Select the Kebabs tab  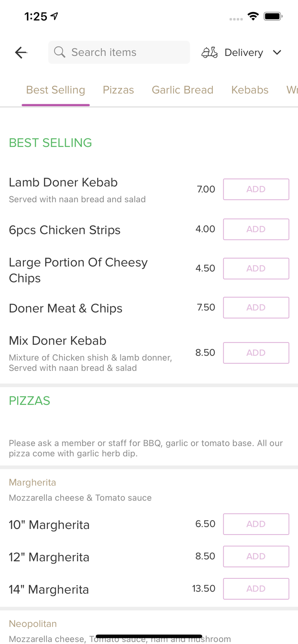pos(250,90)
